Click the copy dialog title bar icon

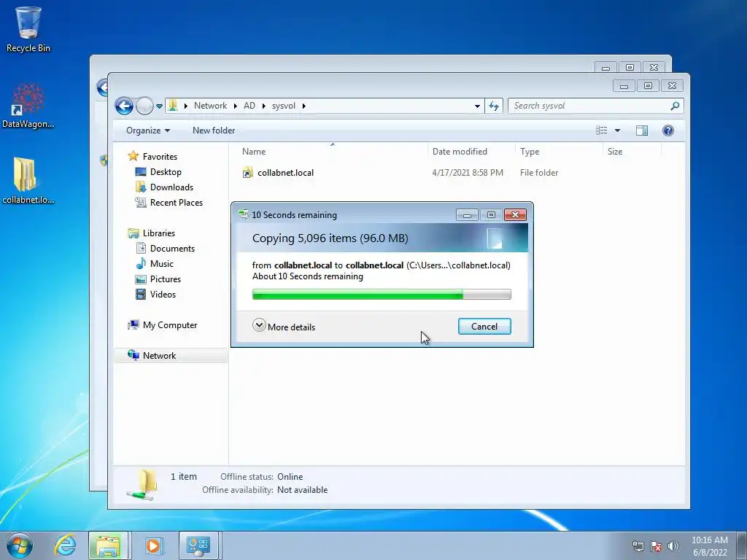[243, 215]
